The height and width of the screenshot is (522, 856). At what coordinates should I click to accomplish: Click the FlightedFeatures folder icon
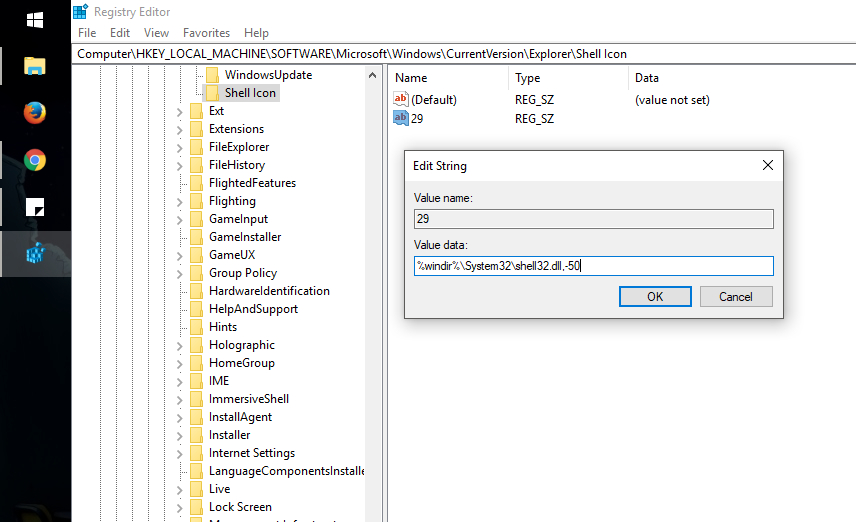point(197,183)
